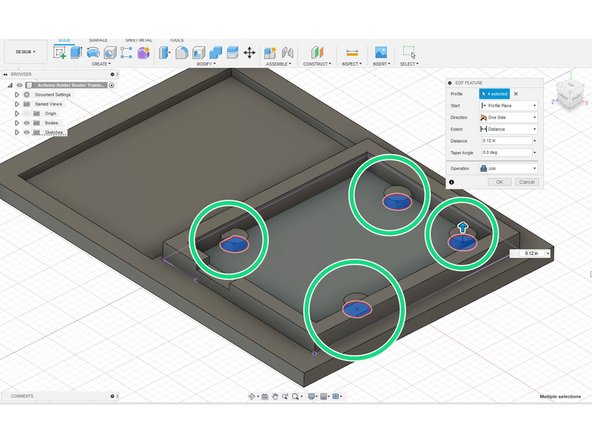
Task: Open COMMENTS panel settings gear
Action: coord(112,396)
